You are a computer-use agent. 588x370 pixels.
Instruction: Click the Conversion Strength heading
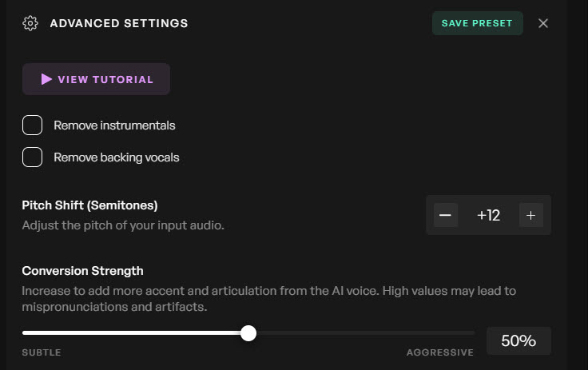click(82, 270)
